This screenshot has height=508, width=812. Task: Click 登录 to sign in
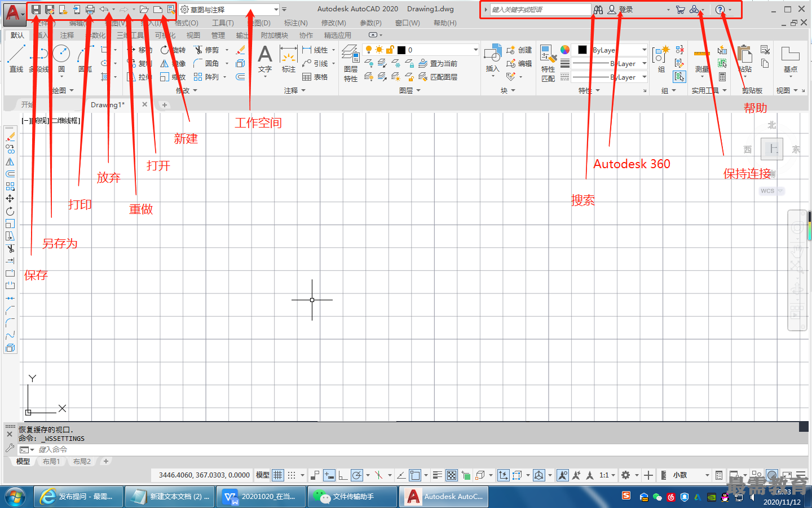pos(626,10)
